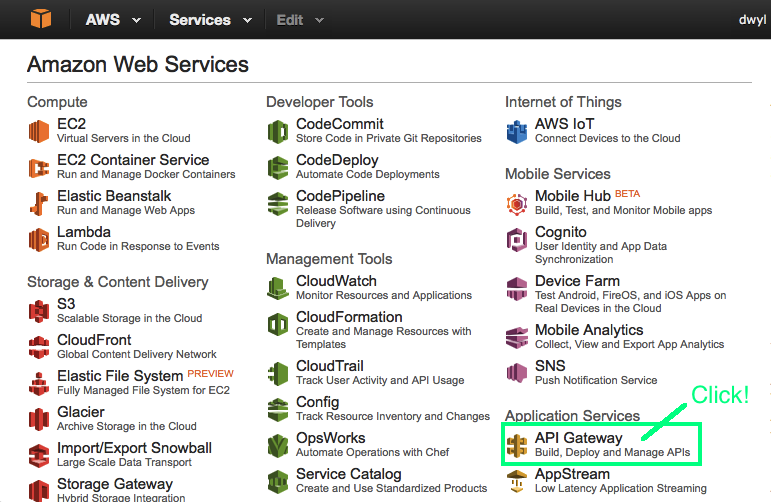This screenshot has height=502, width=771.
Task: Click the API Gateway icon
Action: [517, 445]
